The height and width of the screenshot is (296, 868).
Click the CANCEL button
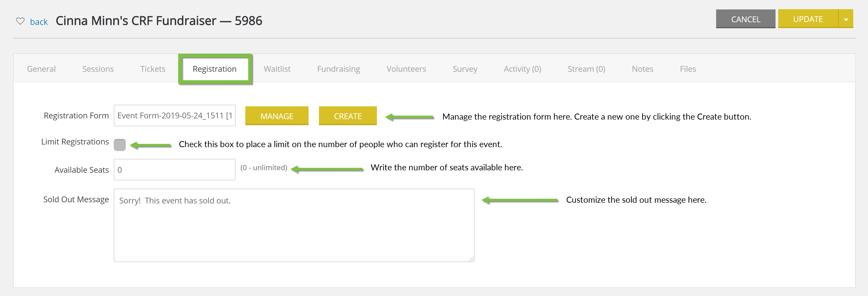(745, 19)
